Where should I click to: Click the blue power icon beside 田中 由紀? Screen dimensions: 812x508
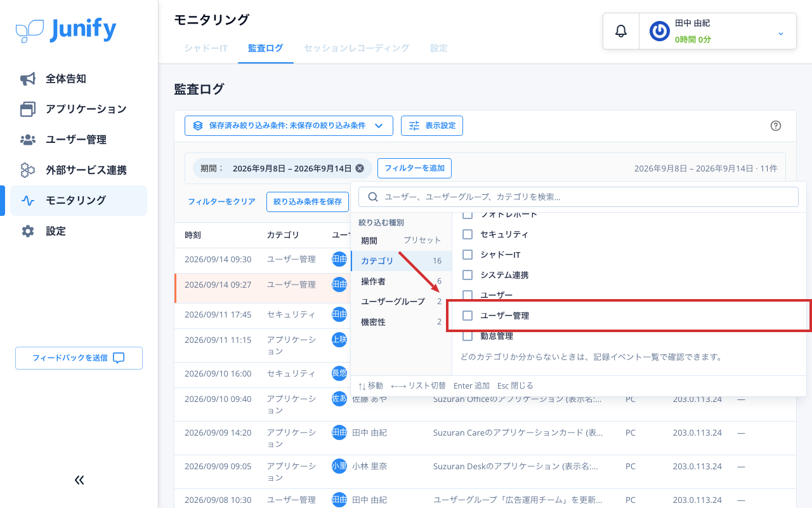pyautogui.click(x=660, y=31)
